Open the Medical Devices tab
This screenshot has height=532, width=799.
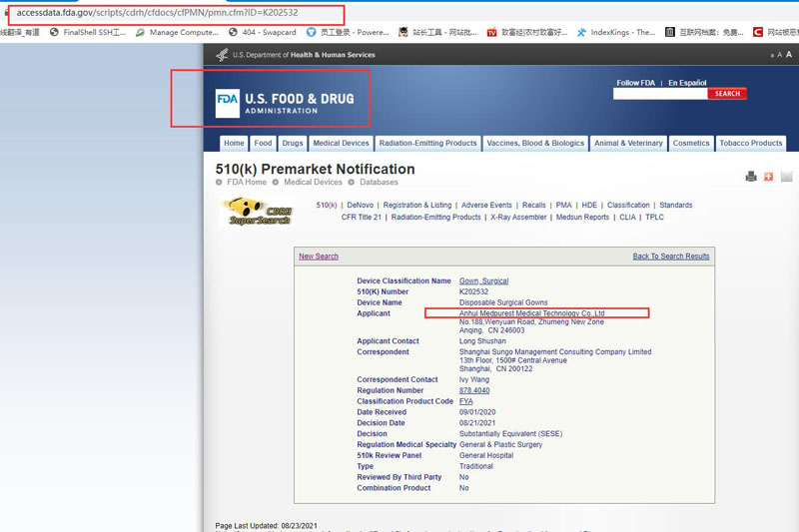(341, 143)
